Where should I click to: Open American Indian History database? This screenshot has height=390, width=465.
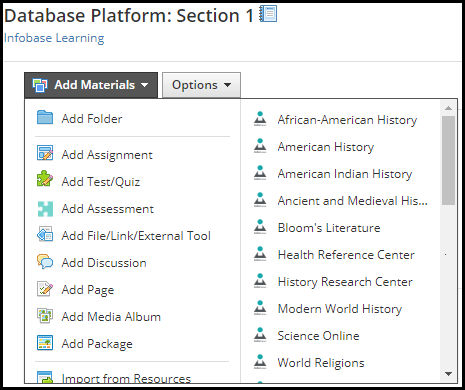coord(345,174)
